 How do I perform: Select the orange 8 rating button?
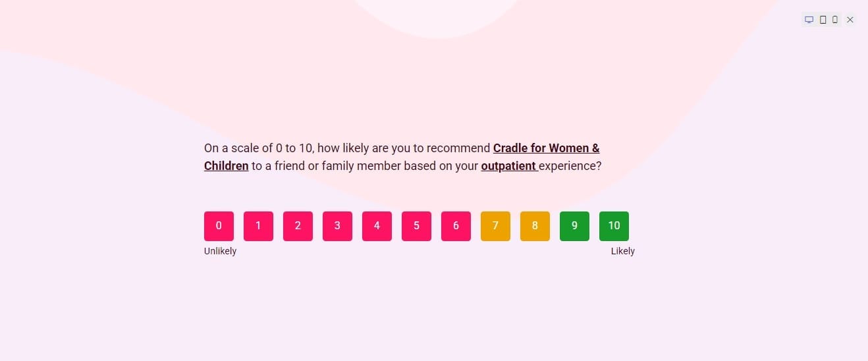[x=535, y=226]
